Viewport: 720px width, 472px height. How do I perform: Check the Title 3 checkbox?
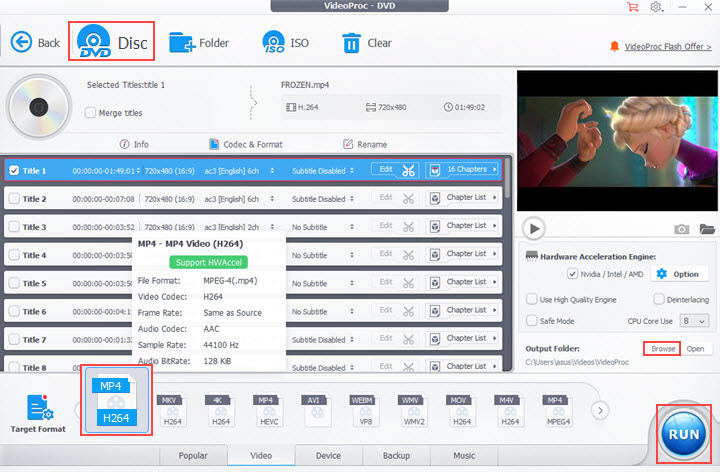[x=14, y=226]
